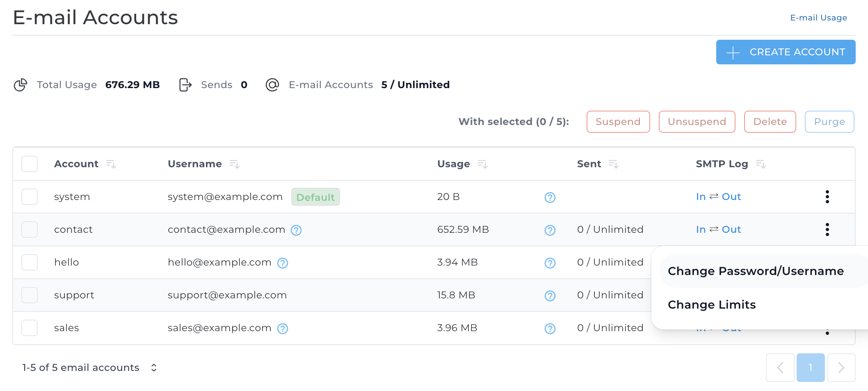Screen dimensions: 868x391
Task: Toggle the select-all accounts checkbox
Action: 30,164
